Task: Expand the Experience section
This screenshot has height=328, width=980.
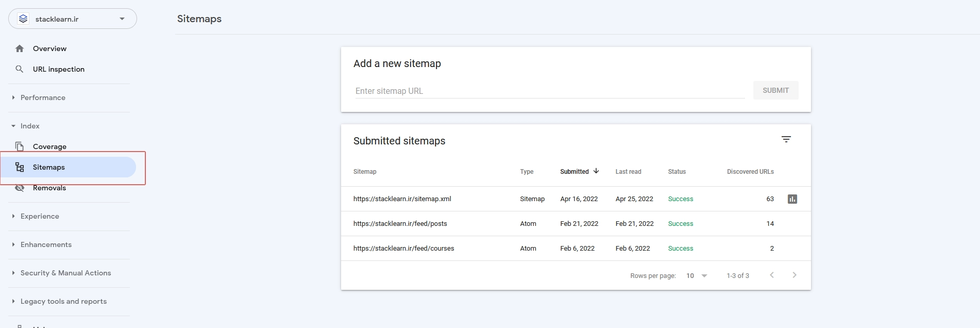Action: (40, 216)
